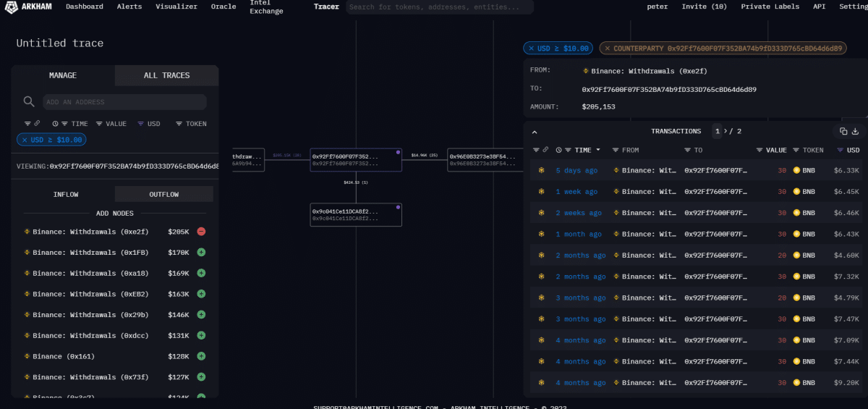This screenshot has width=868, height=409.
Task: Open Private Labels
Action: click(770, 7)
